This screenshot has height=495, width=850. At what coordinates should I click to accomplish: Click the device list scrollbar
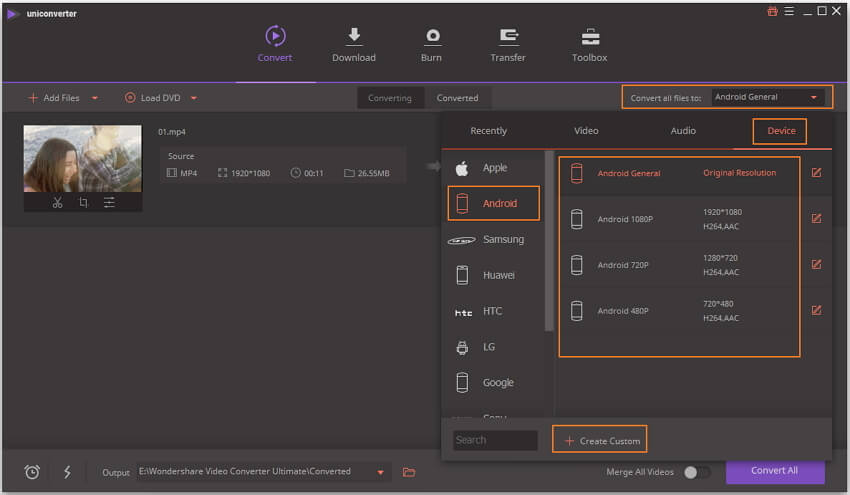tap(549, 241)
